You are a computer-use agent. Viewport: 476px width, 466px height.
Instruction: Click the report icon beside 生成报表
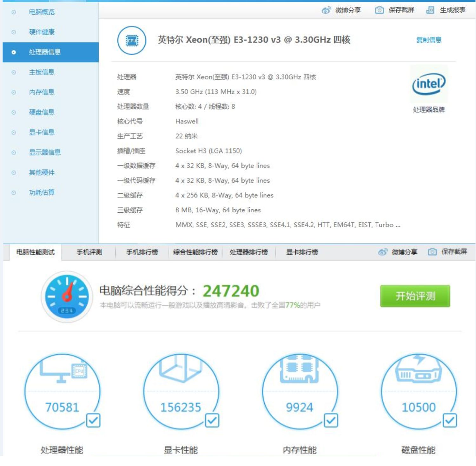[x=430, y=10]
